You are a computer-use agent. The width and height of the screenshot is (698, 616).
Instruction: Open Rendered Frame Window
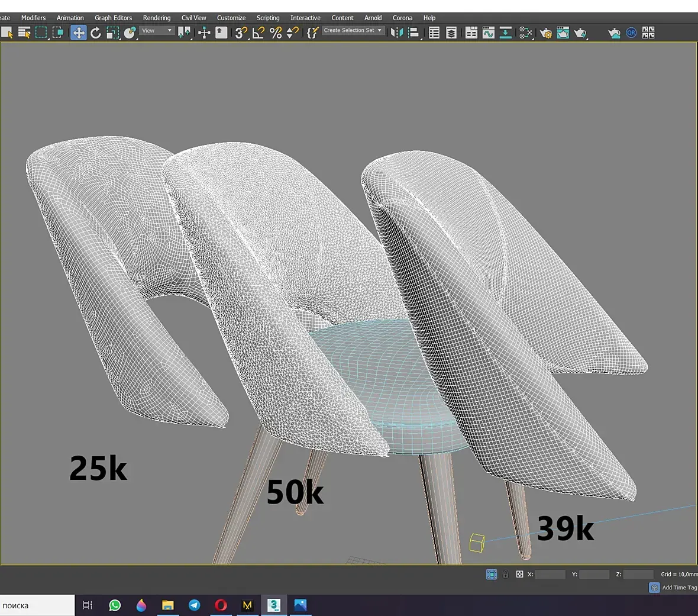coord(563,33)
